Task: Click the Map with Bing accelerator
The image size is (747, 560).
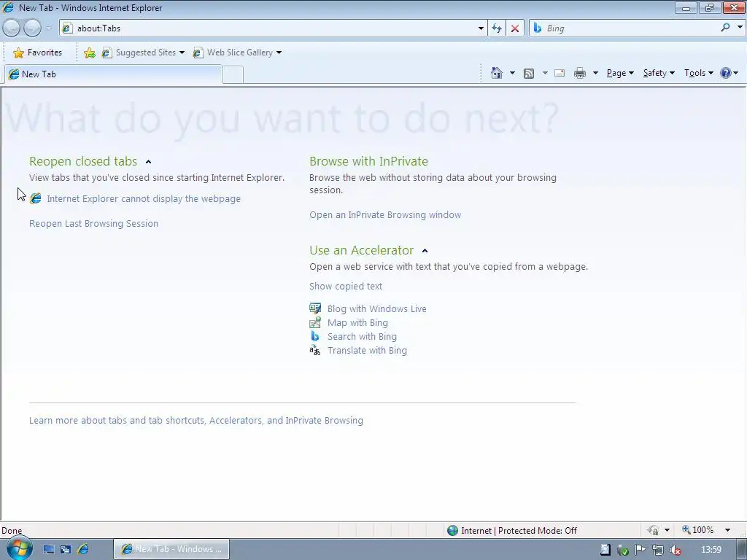Action: point(357,322)
